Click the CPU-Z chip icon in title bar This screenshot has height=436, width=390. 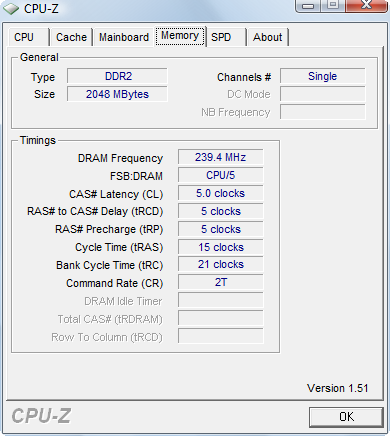[x=11, y=9]
